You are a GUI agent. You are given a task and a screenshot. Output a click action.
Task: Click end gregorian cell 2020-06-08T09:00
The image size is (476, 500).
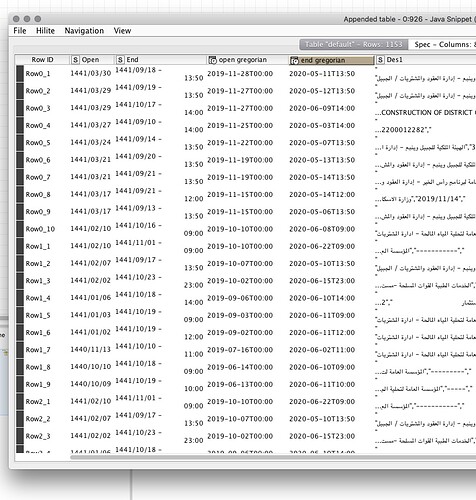tap(322, 229)
